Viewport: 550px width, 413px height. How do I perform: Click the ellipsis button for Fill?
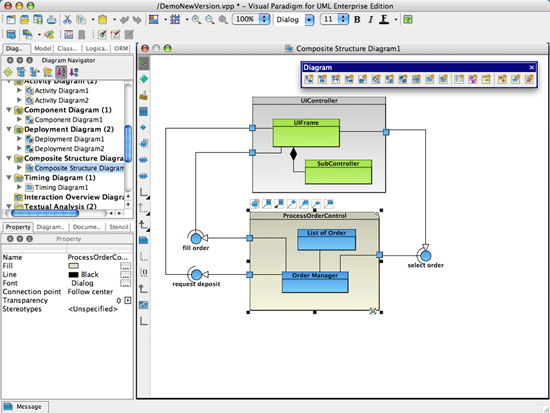pyautogui.click(x=126, y=266)
